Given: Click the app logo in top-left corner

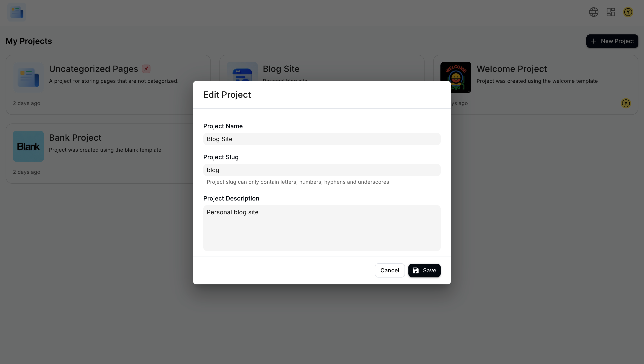Looking at the screenshot, I should click(17, 12).
